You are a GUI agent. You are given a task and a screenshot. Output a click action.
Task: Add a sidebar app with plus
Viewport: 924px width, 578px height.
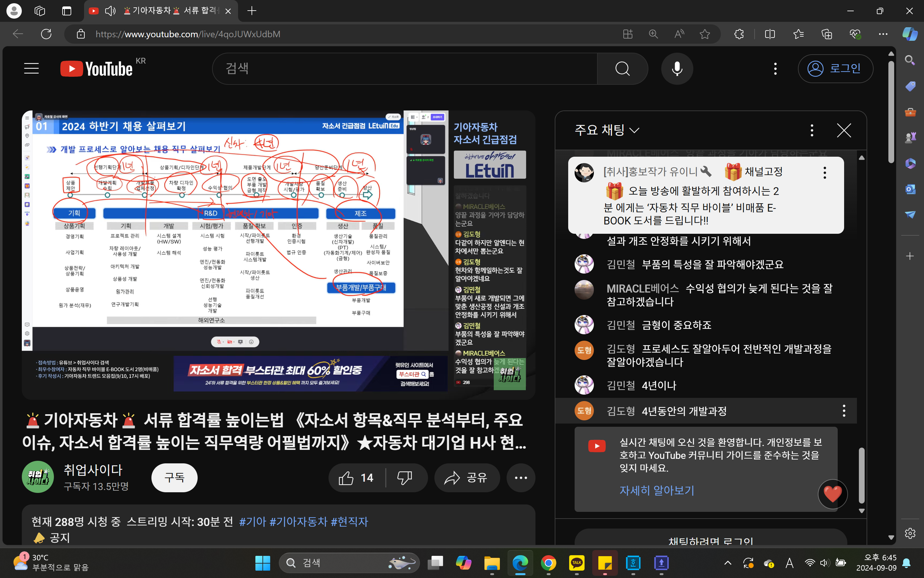pos(910,256)
